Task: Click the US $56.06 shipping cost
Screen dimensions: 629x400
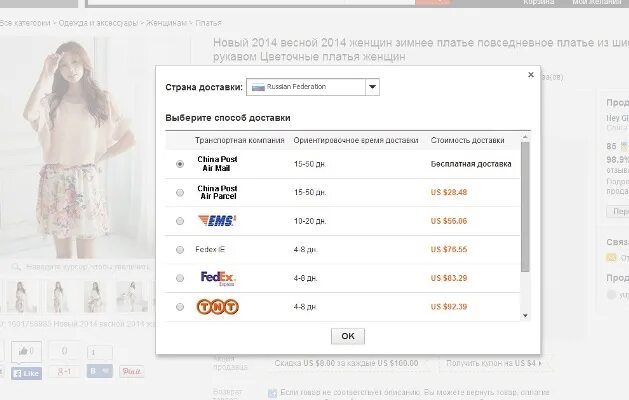Action: click(x=449, y=221)
